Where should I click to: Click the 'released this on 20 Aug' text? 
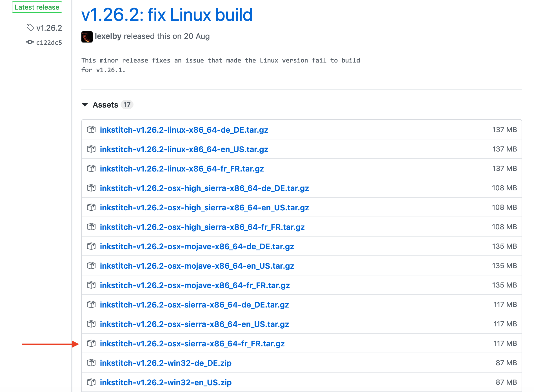167,36
